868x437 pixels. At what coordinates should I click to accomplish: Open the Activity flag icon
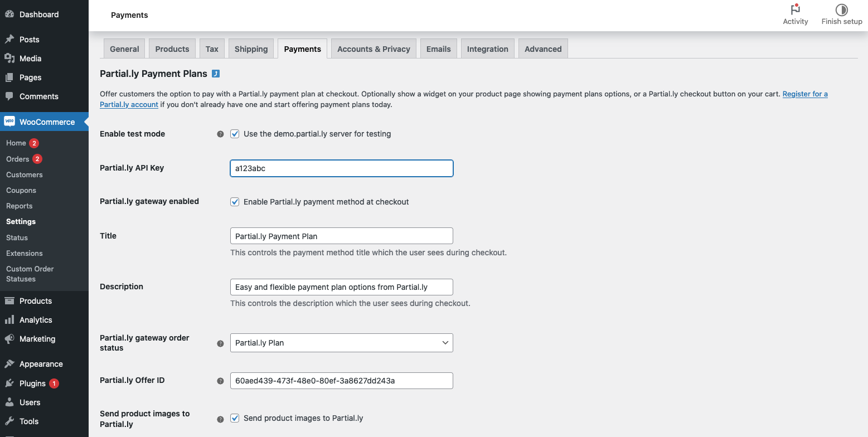click(x=796, y=9)
